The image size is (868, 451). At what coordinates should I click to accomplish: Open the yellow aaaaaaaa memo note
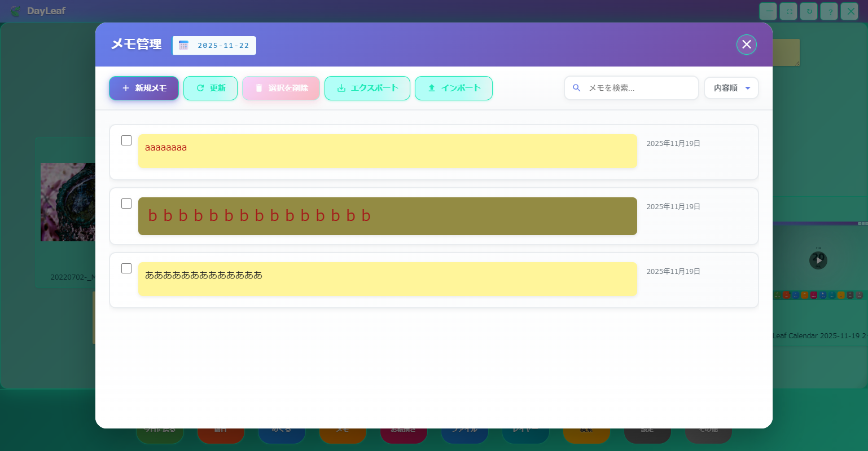(x=387, y=151)
